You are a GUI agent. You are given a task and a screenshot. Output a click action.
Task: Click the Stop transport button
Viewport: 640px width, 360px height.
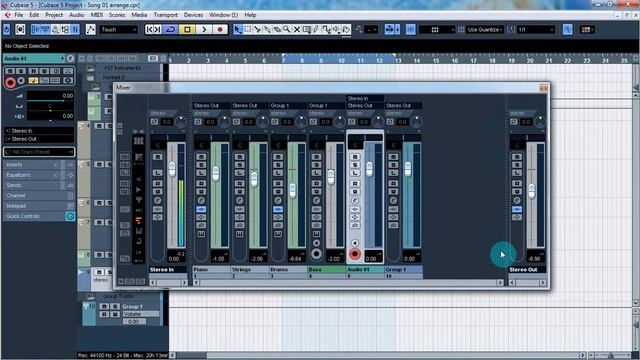tap(187, 29)
